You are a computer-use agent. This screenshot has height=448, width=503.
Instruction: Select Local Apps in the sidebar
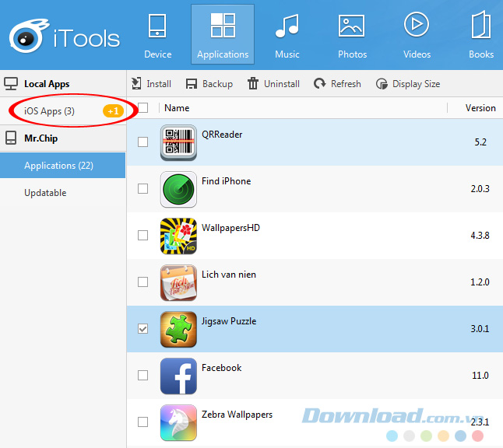47,84
